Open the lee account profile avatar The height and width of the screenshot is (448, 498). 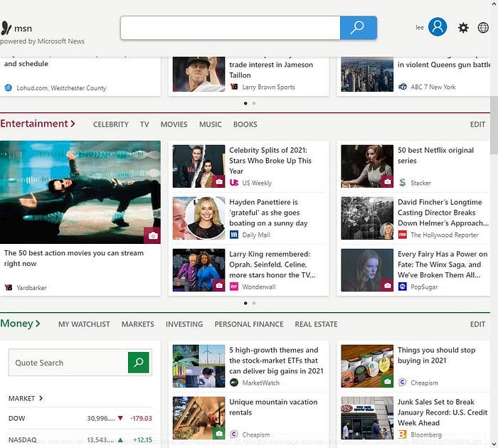click(x=438, y=27)
